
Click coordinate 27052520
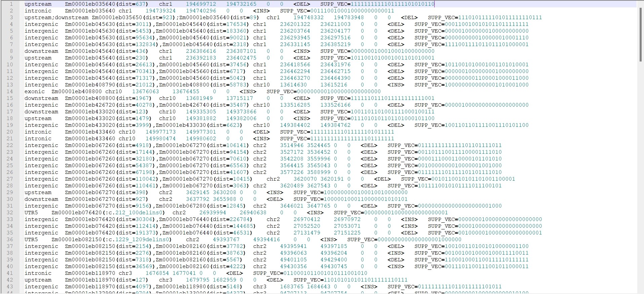307,226
